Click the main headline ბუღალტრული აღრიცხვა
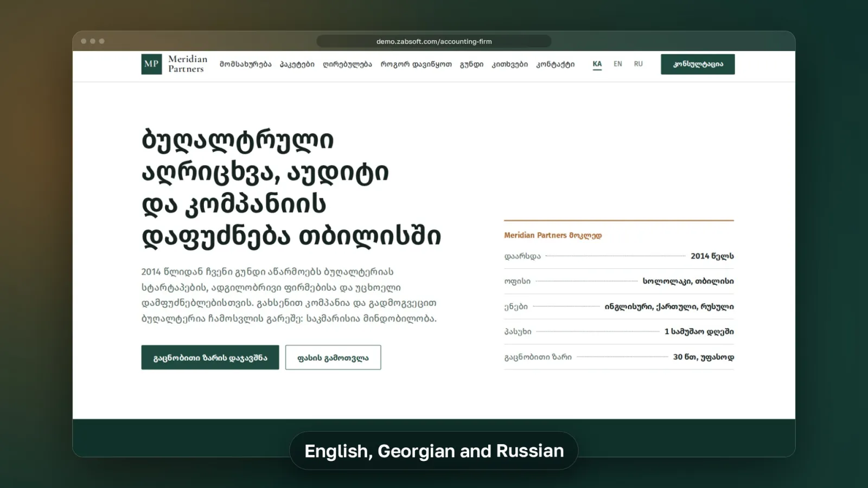This screenshot has height=488, width=868. pyautogui.click(x=291, y=188)
